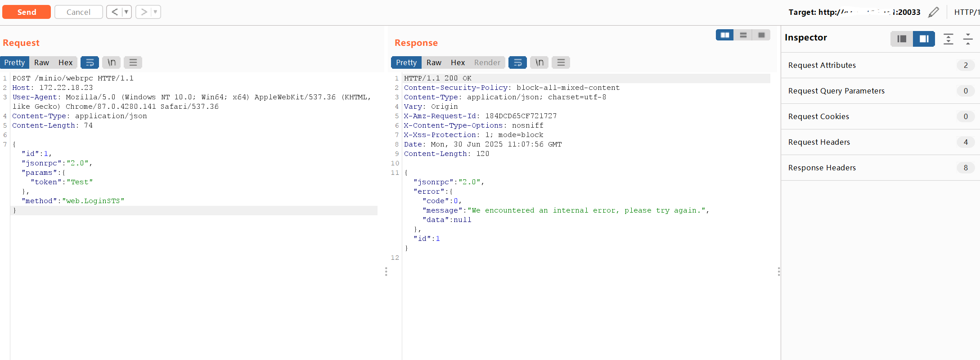
Task: Switch Request view to Raw tab
Action: click(x=41, y=62)
